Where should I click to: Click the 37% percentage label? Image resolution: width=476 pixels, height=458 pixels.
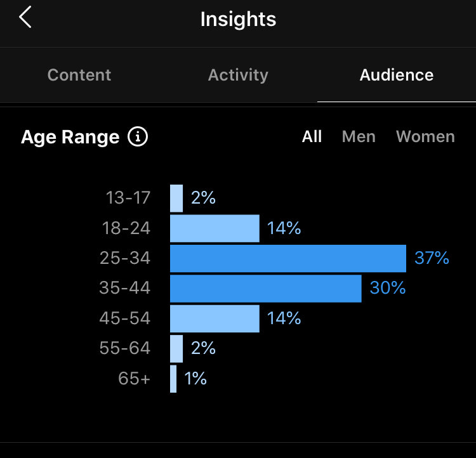432,258
